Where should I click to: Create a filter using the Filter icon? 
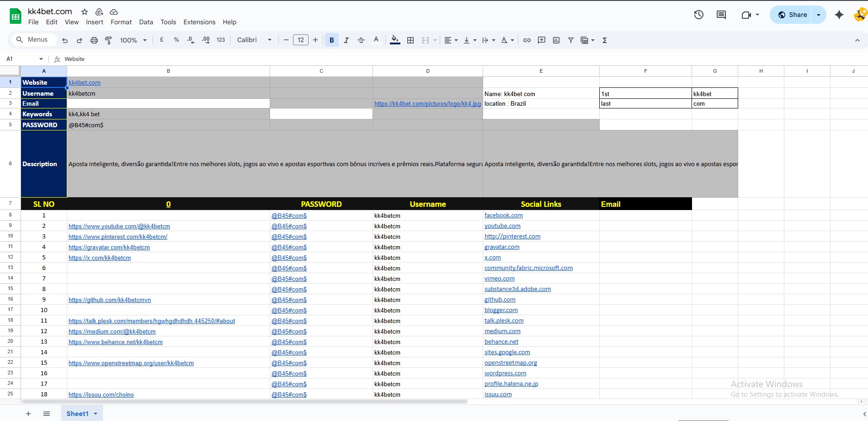tap(570, 40)
